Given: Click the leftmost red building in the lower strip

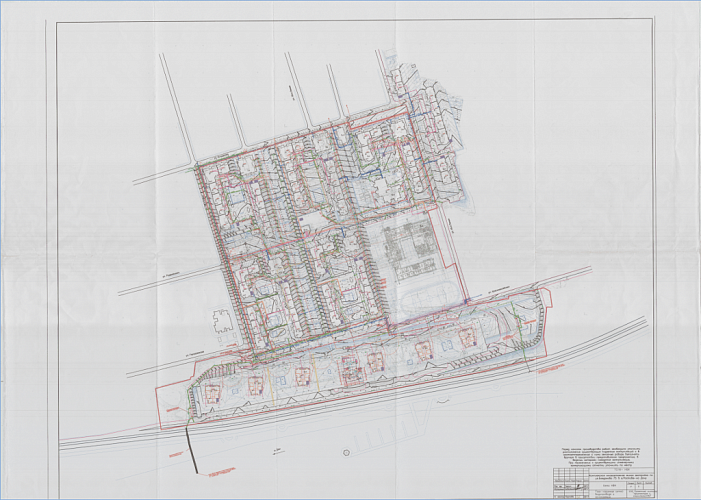Looking at the screenshot, I should (x=214, y=392).
